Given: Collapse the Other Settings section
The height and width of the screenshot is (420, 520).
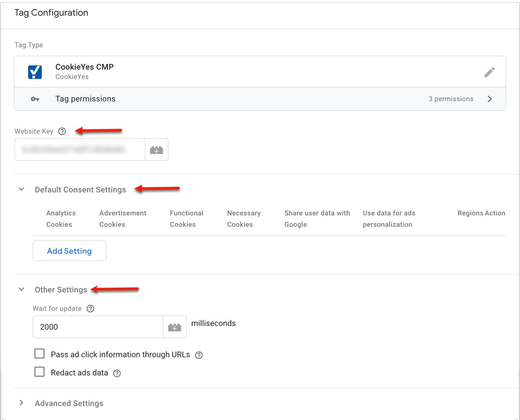Looking at the screenshot, I should 21,289.
